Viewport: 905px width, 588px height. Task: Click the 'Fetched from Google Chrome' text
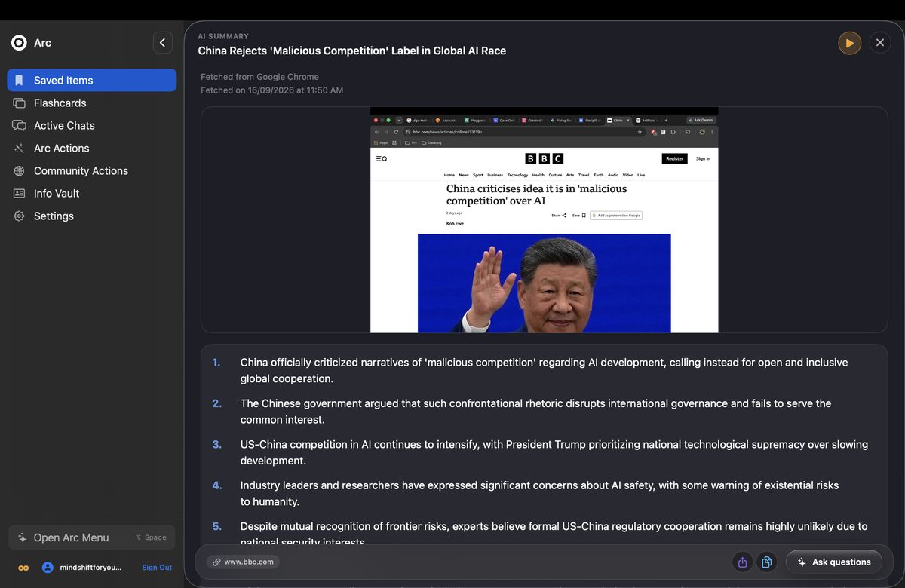point(259,77)
